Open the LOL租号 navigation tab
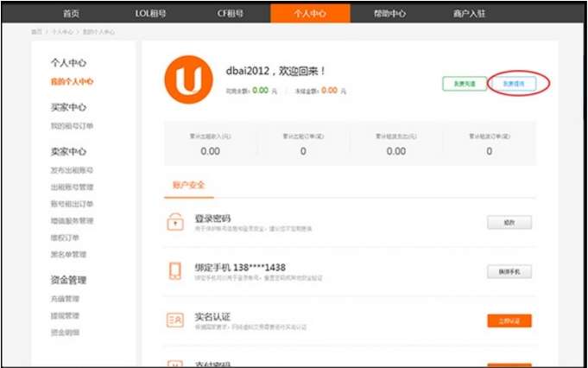588x368 pixels. pyautogui.click(x=150, y=14)
